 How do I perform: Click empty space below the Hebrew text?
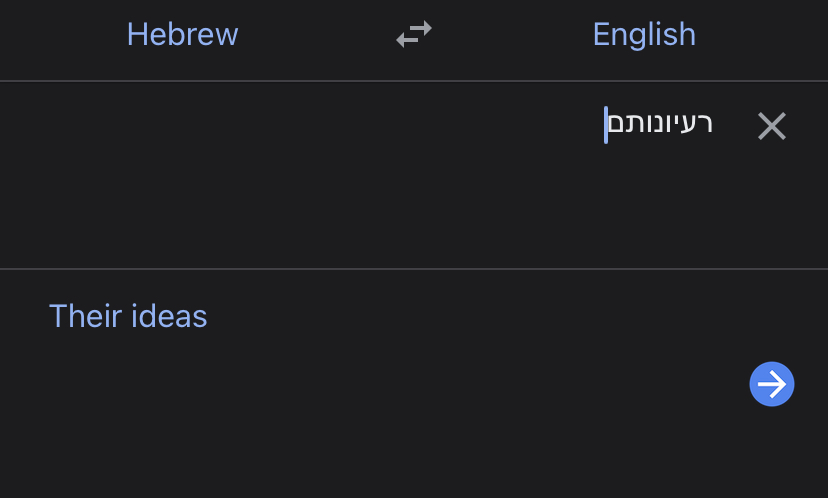[400, 215]
